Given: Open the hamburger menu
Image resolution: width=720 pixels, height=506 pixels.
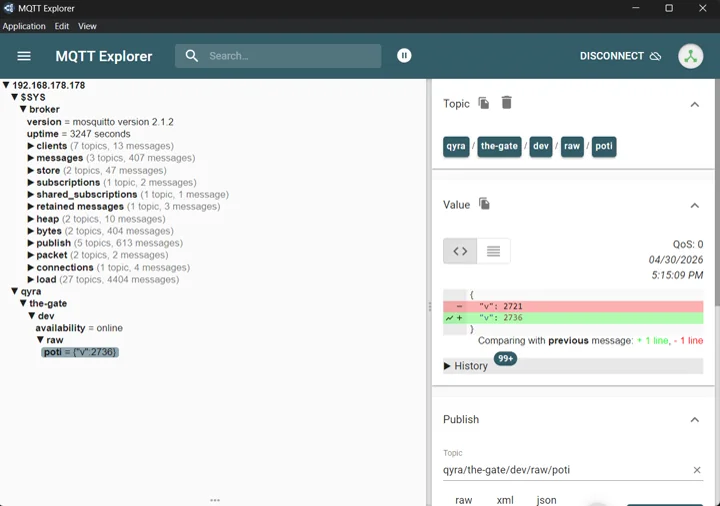Looking at the screenshot, I should [24, 56].
